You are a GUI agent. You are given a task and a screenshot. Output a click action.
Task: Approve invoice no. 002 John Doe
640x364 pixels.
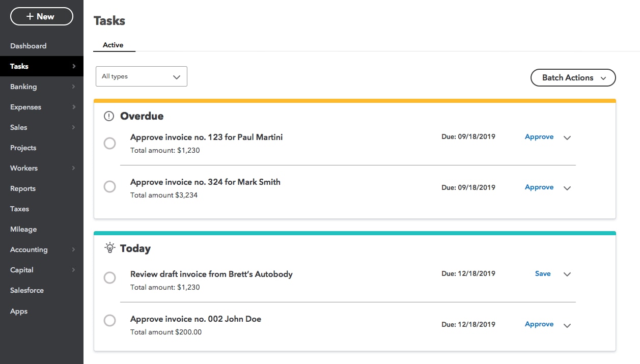(x=539, y=324)
